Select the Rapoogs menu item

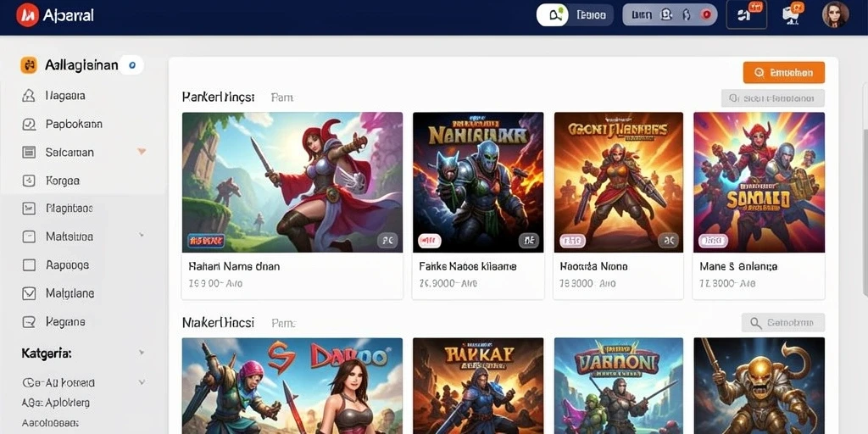coord(68,265)
